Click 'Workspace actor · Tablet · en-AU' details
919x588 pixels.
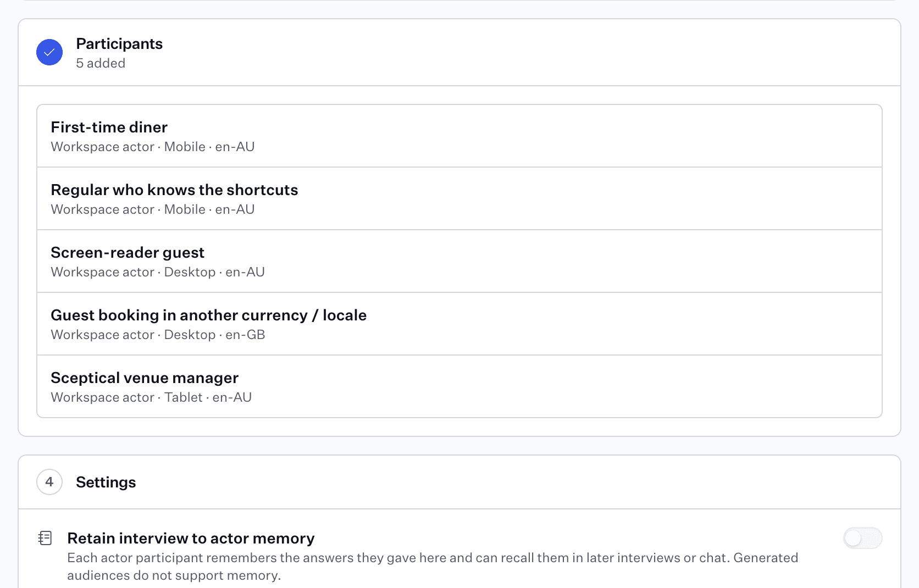(151, 397)
